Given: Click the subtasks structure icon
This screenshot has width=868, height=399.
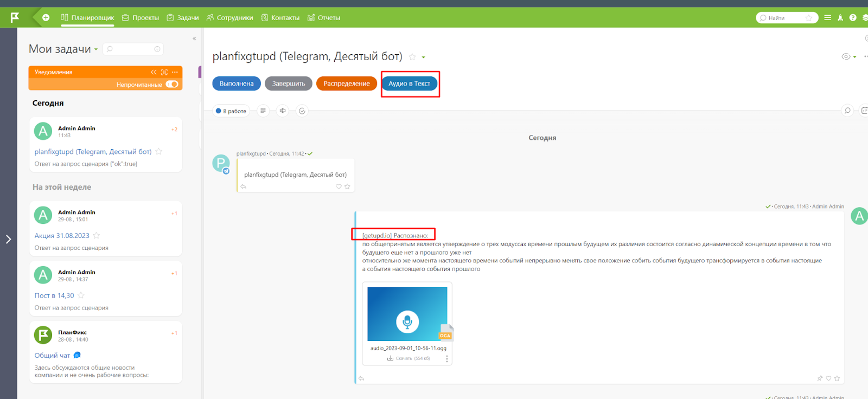Looking at the screenshot, I should click(283, 111).
